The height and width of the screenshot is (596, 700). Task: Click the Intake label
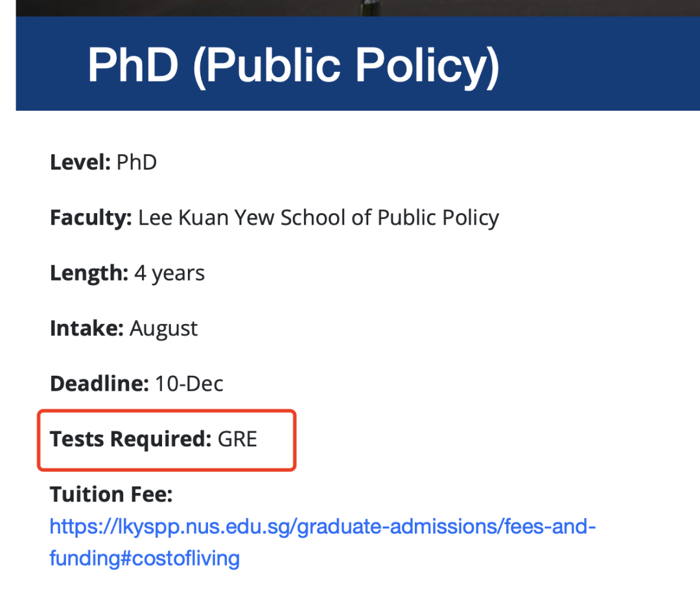coord(87,328)
